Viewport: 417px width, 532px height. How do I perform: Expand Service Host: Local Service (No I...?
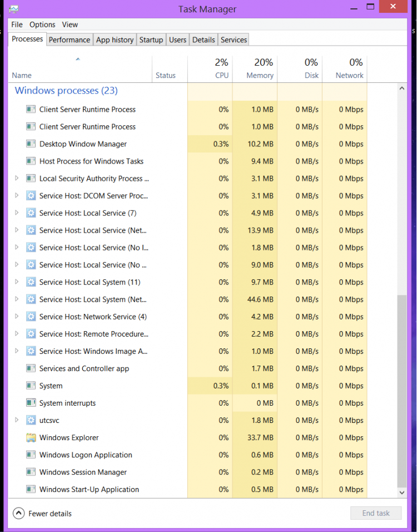16,247
